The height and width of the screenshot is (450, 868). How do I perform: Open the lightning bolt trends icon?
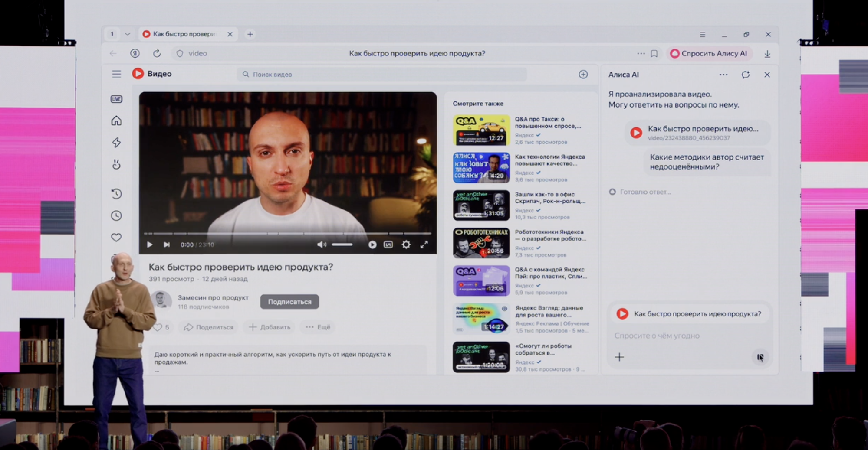pos(116,143)
